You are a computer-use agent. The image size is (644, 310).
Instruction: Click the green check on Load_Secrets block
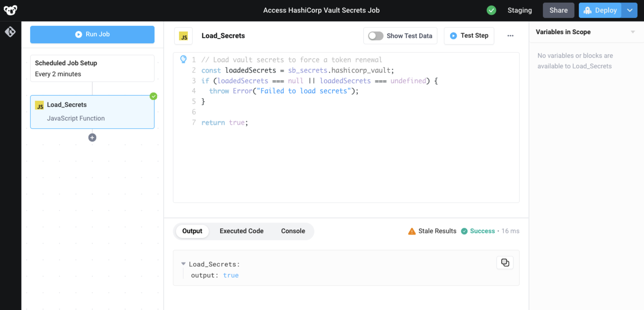click(154, 96)
